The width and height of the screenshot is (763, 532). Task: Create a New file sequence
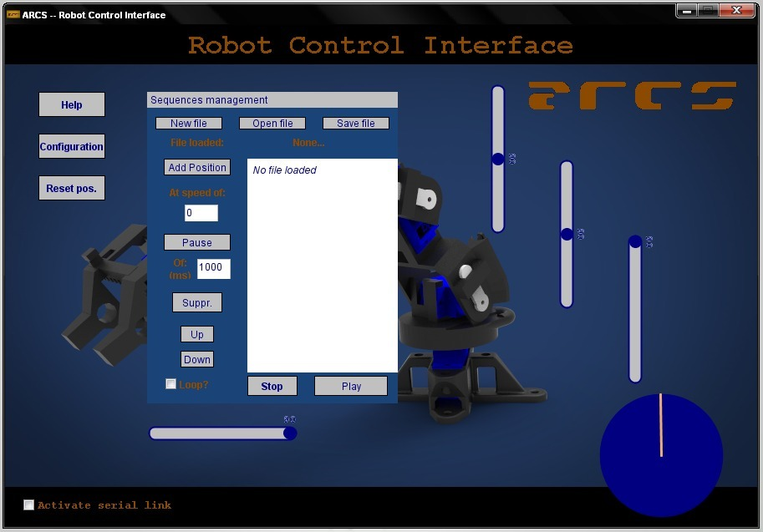point(188,123)
